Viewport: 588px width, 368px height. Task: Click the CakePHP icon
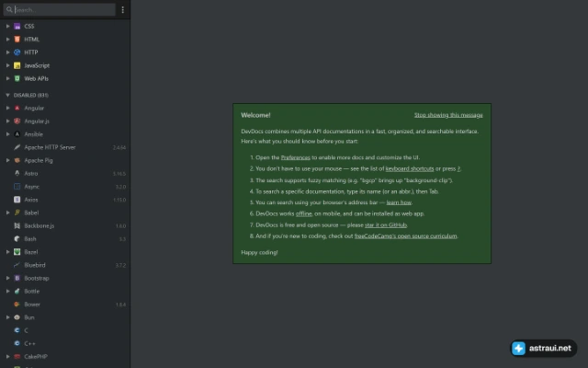coord(17,357)
